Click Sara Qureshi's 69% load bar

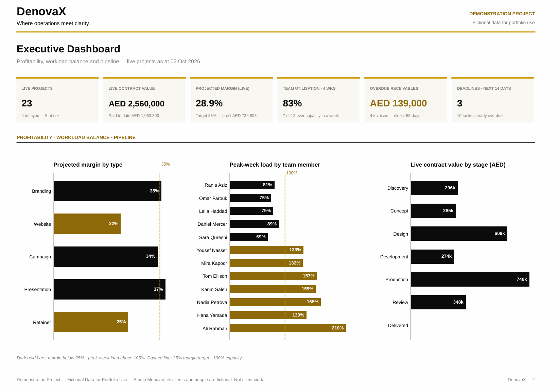tap(249, 237)
